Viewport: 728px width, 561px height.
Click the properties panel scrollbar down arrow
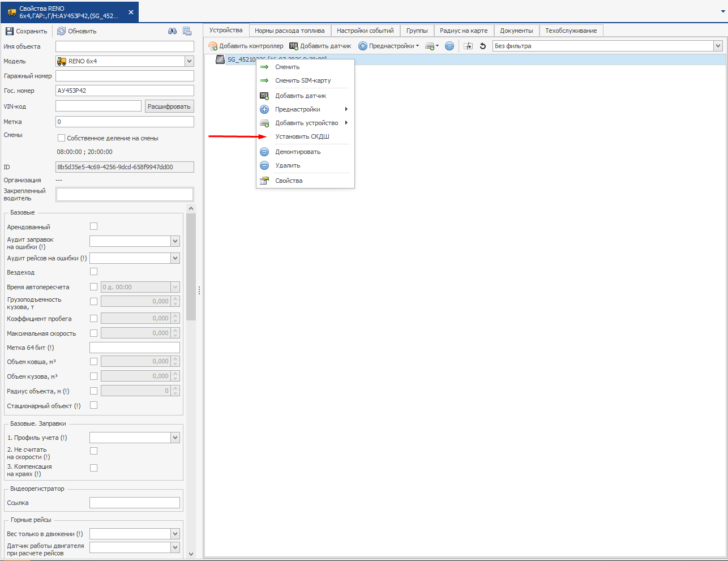tap(191, 554)
